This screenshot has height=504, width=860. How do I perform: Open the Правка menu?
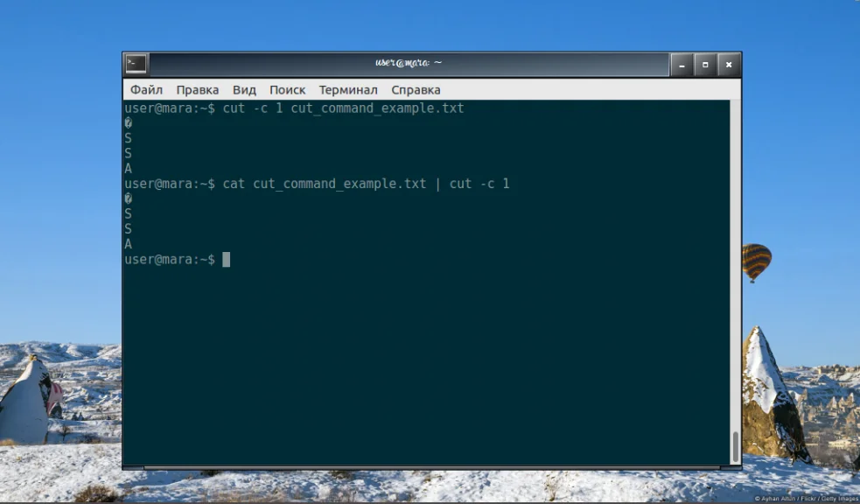(x=198, y=89)
